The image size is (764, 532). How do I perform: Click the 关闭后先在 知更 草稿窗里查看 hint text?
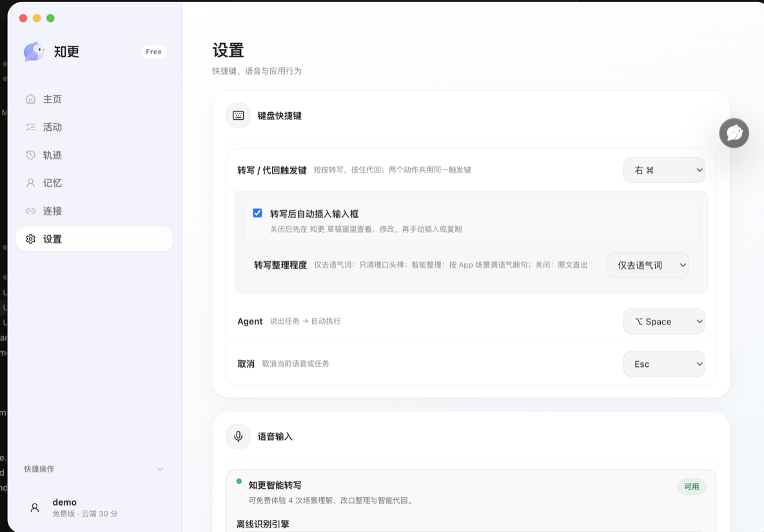366,229
